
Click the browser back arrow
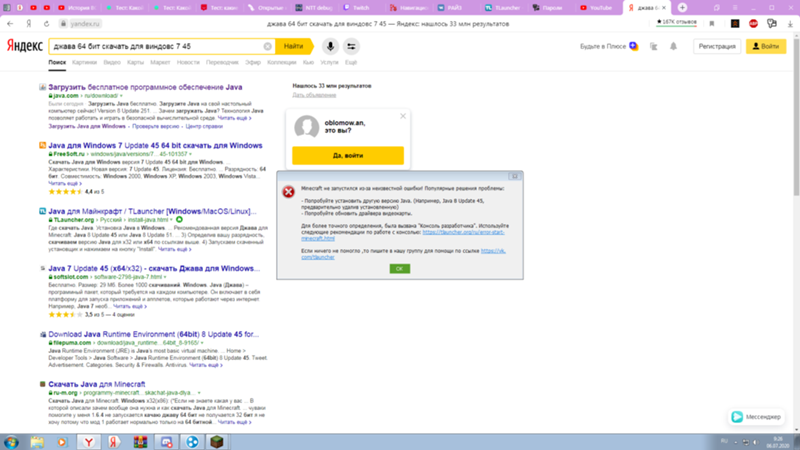pos(10,22)
